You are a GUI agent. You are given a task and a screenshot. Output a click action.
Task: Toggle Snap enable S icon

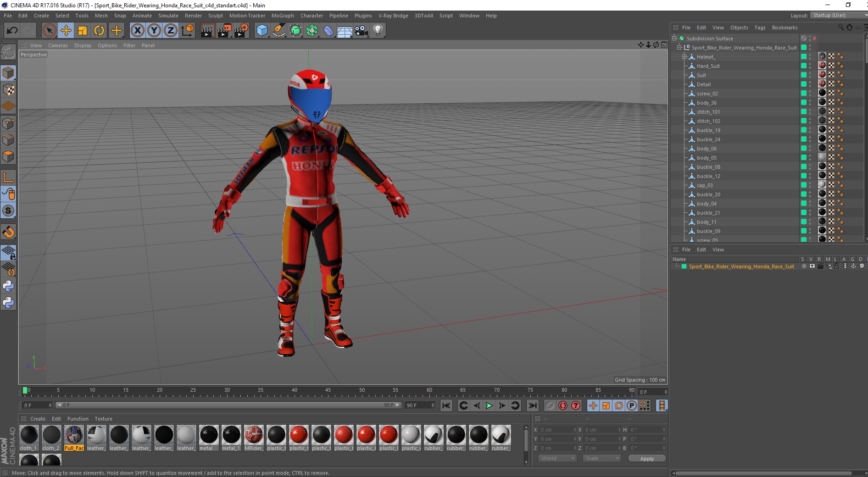click(8, 211)
